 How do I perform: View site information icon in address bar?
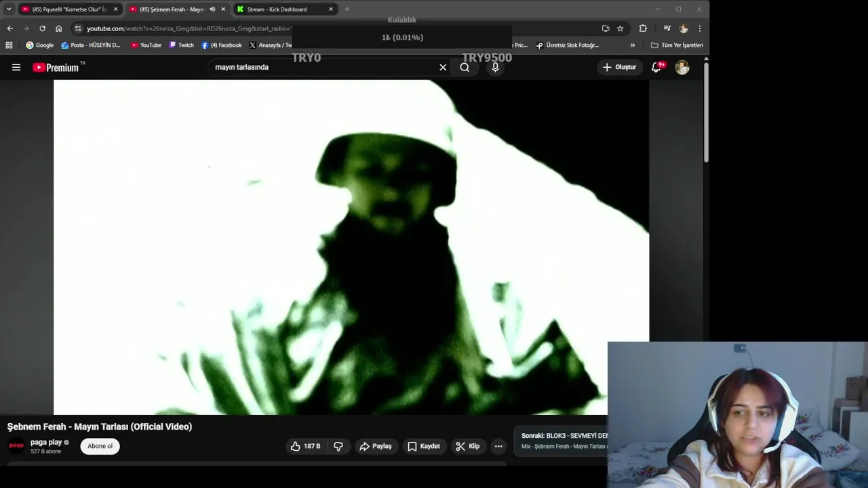[x=78, y=28]
